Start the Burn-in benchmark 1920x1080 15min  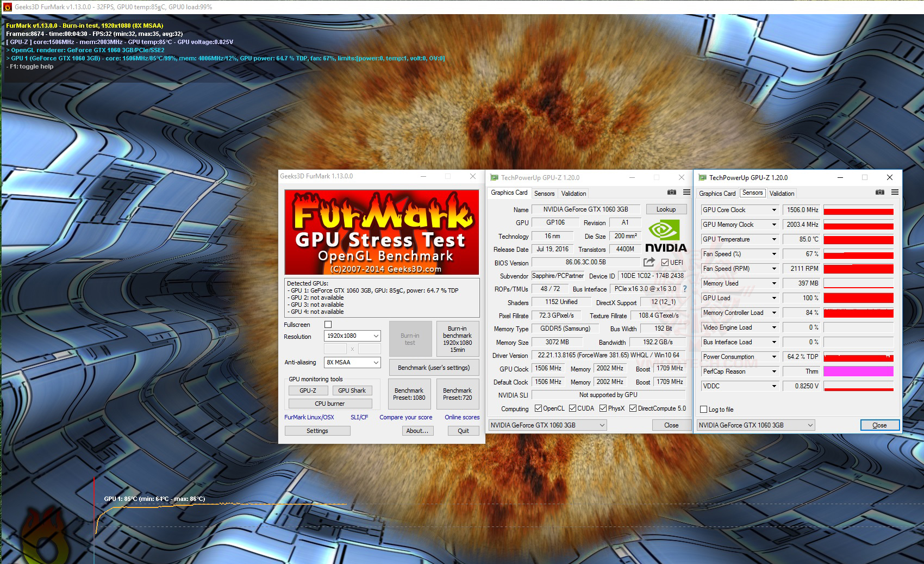pos(458,339)
